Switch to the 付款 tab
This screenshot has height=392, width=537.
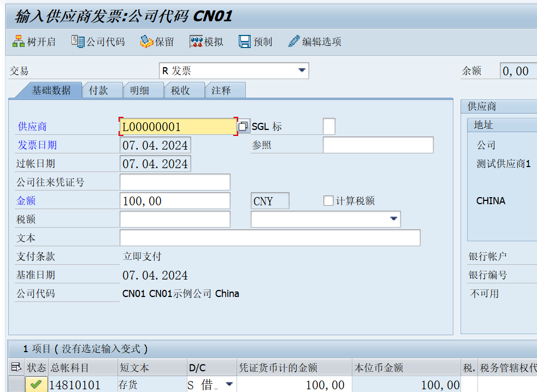99,91
